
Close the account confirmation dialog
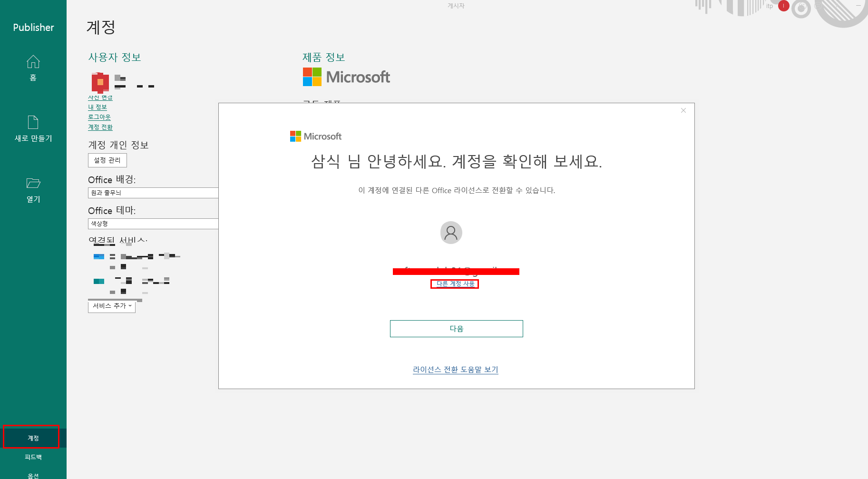click(683, 110)
